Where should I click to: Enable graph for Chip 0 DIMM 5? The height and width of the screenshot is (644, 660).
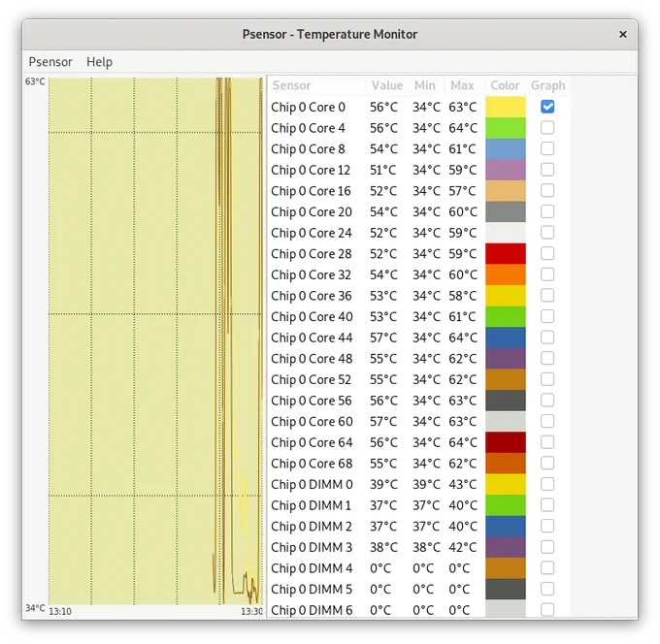(x=547, y=589)
